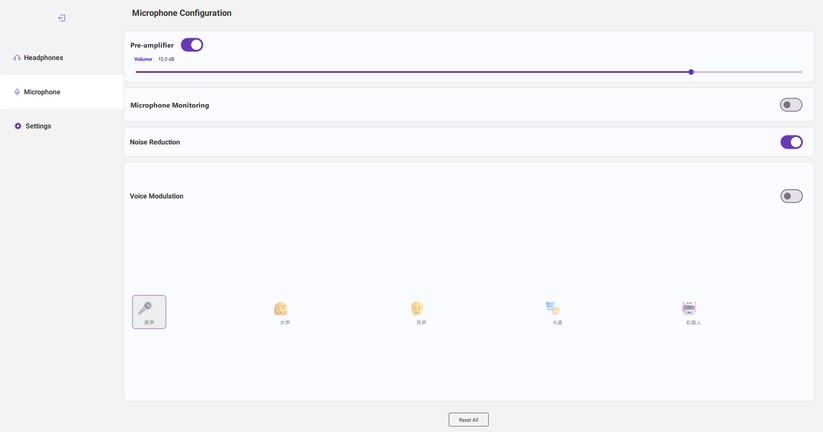Viewport: 823px width, 432px height.
Task: Turn on Voice Modulation
Action: click(791, 196)
